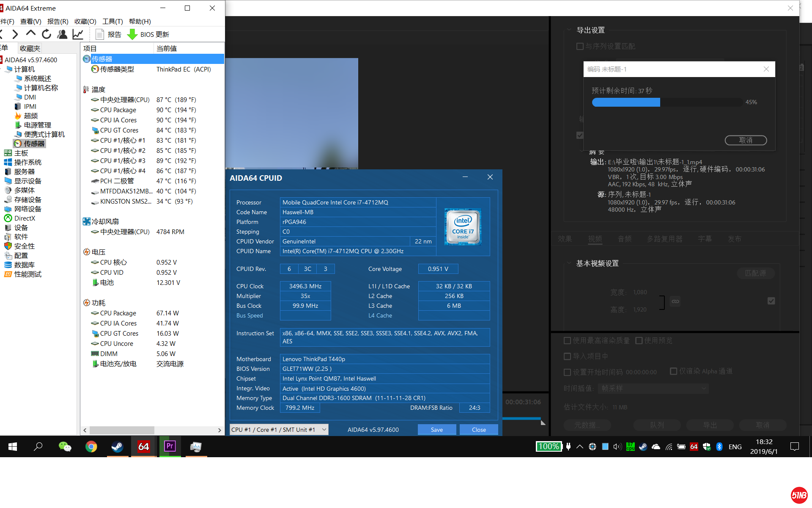The width and height of the screenshot is (812, 508).
Task: Open the graph chart icon in AIDA64 toolbar
Action: click(x=78, y=34)
